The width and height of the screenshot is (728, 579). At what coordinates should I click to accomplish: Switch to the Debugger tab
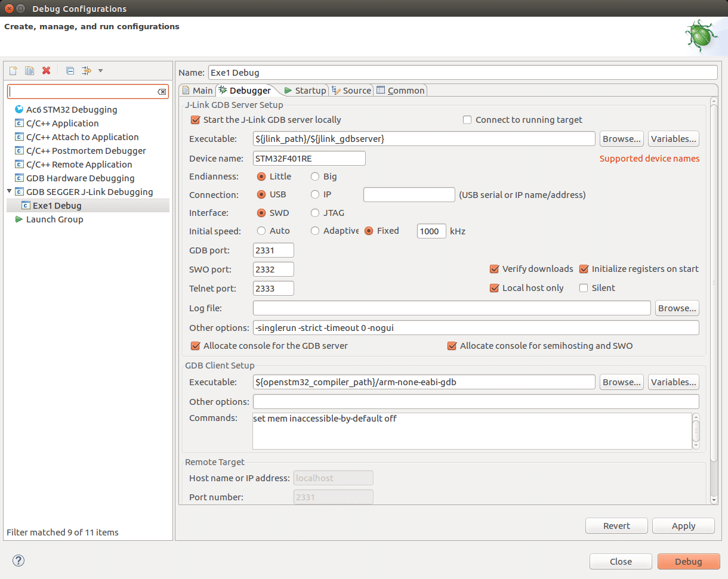(x=245, y=91)
